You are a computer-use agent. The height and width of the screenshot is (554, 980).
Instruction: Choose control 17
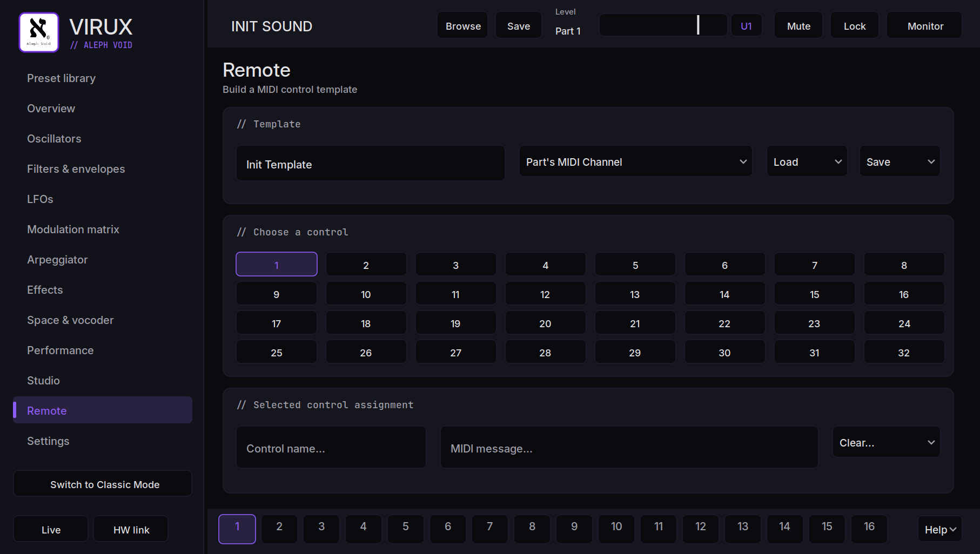(277, 323)
